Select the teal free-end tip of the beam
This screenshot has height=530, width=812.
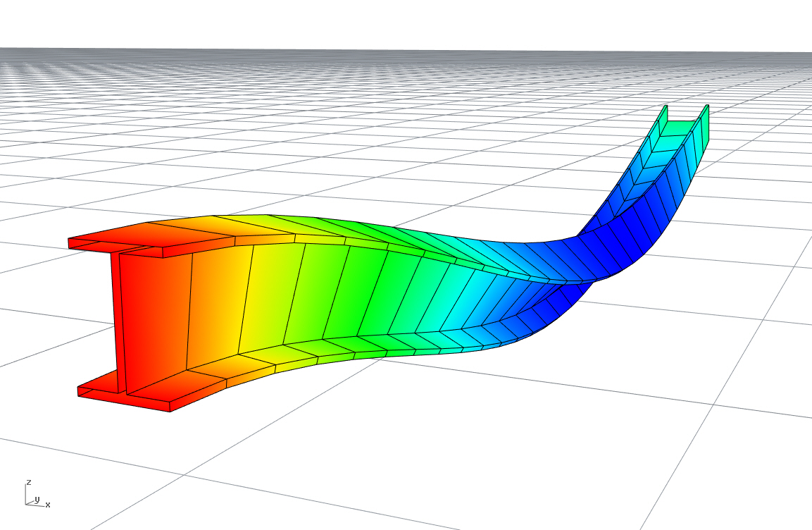[682, 128]
